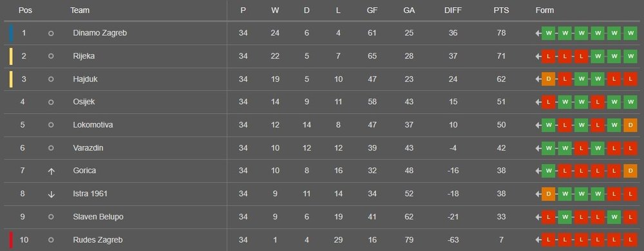This screenshot has width=644, height=251.
Task: Click Istra 1961's down arrow position-change icon
Action: point(51,194)
